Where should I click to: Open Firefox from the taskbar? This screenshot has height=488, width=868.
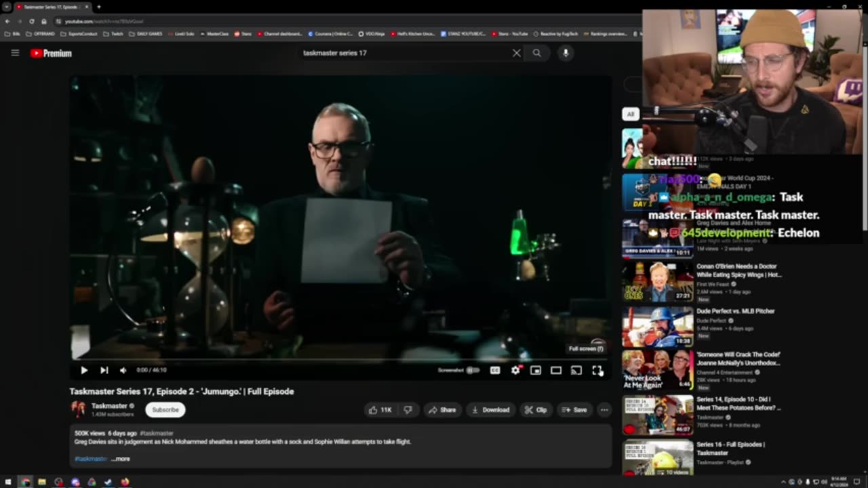125,482
